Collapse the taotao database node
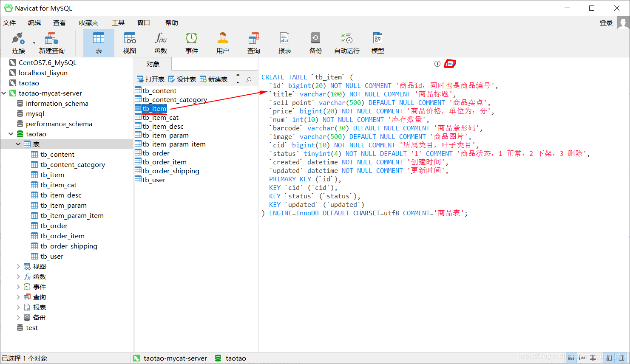Screen dimensions: 630x364 pos(11,134)
